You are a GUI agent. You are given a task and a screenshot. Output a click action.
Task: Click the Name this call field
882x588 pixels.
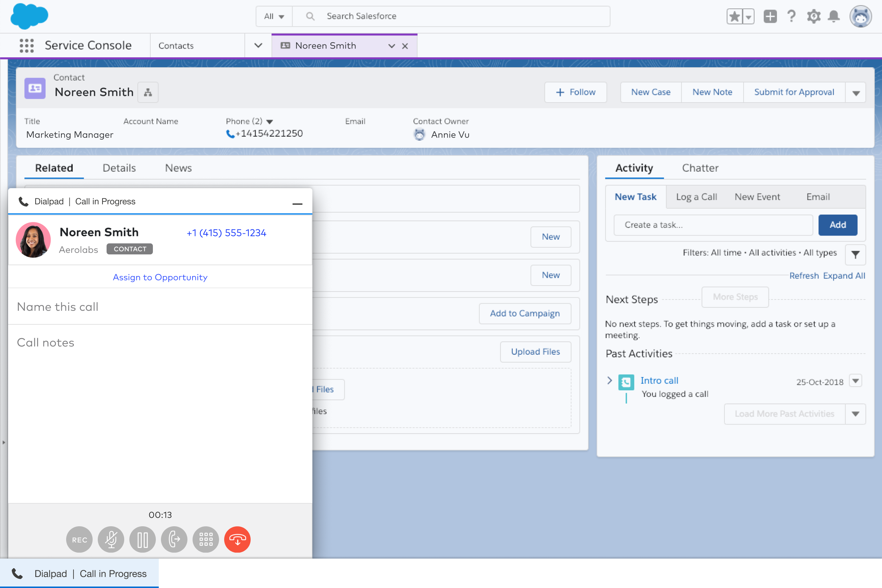click(x=160, y=306)
